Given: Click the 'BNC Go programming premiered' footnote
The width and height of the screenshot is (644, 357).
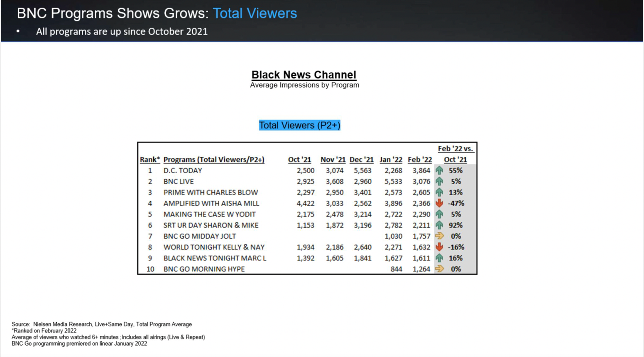Looking at the screenshot, I should pyautogui.click(x=79, y=344).
